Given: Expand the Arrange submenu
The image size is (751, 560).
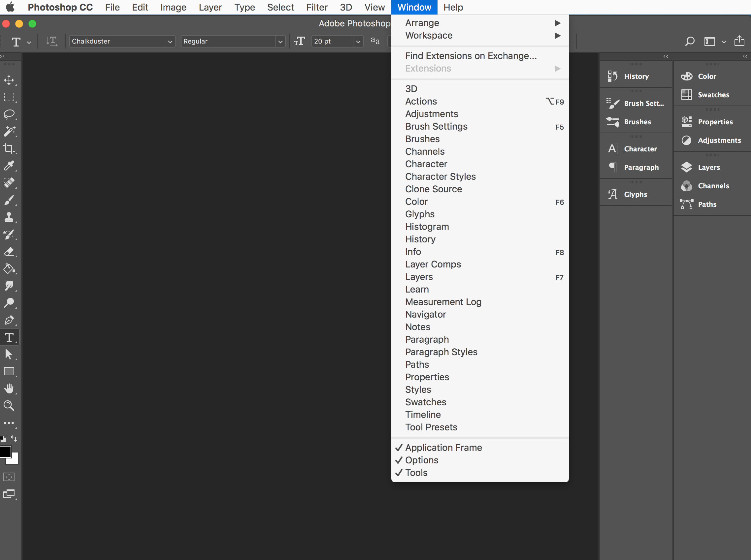Looking at the screenshot, I should pos(422,22).
